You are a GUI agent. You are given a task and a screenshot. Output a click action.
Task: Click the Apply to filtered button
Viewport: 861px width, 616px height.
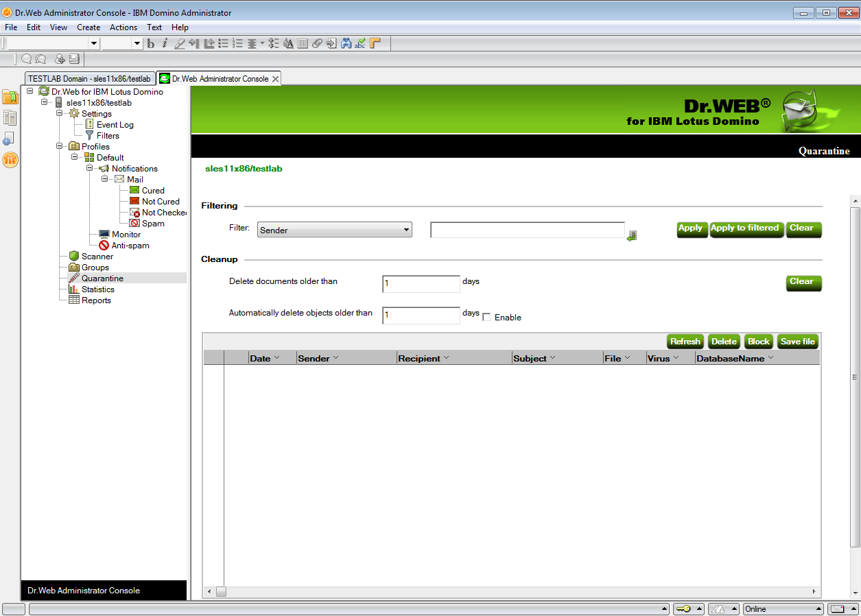[745, 228]
